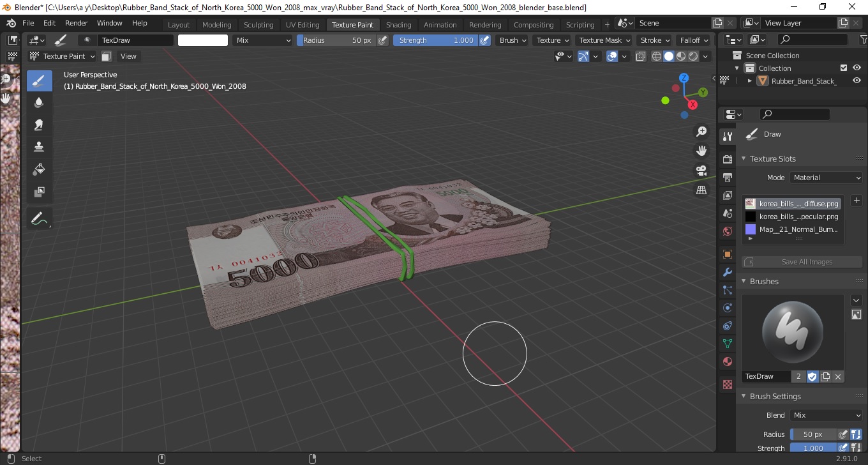This screenshot has width=868, height=465.
Task: Select the Draw brush tool in the toolbar
Action: point(39,80)
